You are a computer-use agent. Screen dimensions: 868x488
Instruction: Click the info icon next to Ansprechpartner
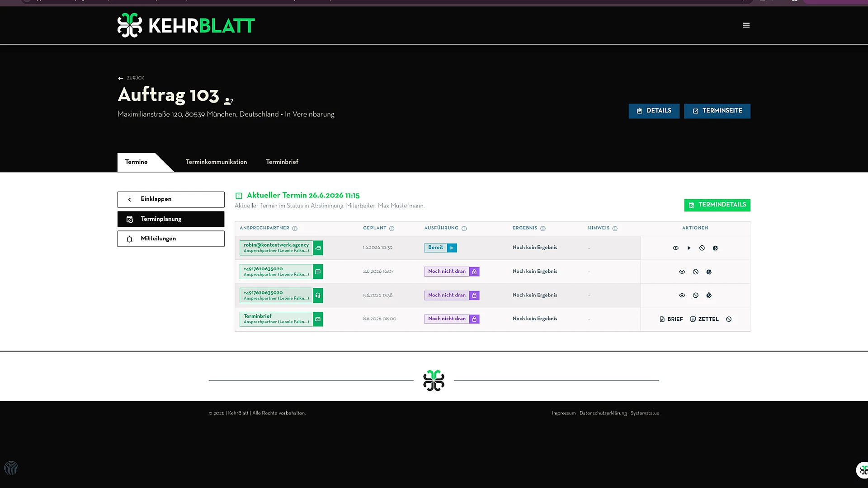point(295,229)
